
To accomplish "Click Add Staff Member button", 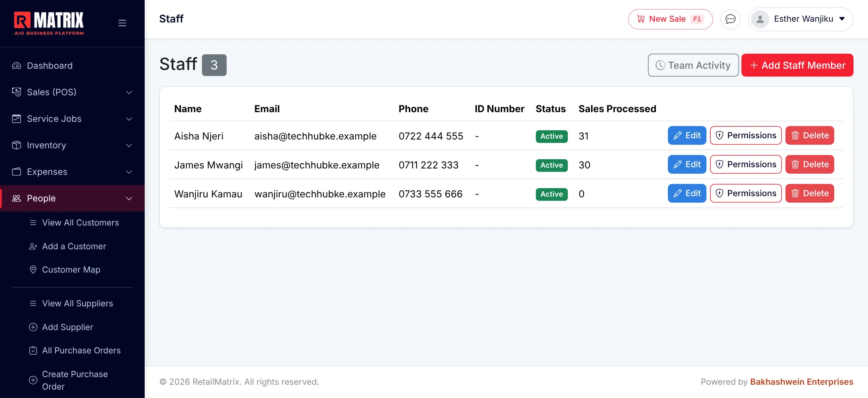I will (x=797, y=65).
